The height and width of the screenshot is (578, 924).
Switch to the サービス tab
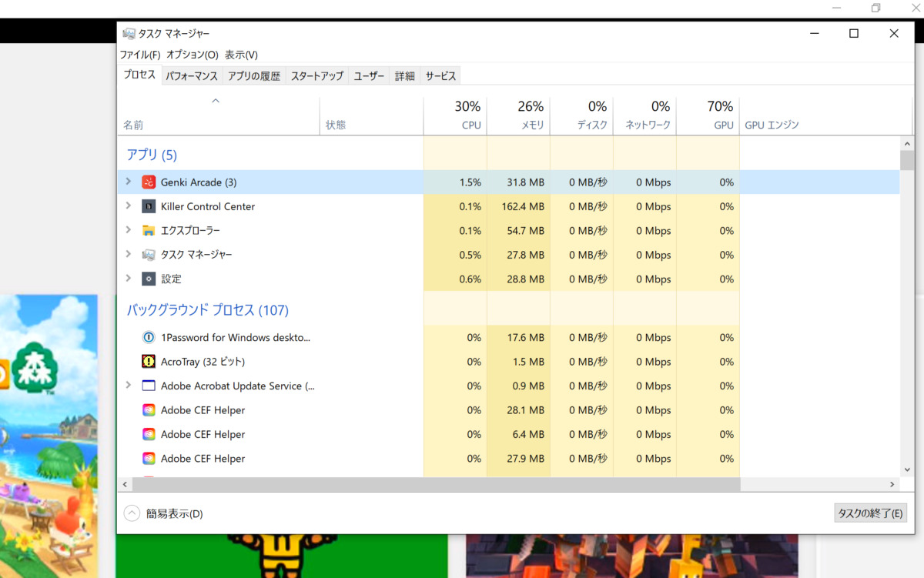click(x=441, y=76)
